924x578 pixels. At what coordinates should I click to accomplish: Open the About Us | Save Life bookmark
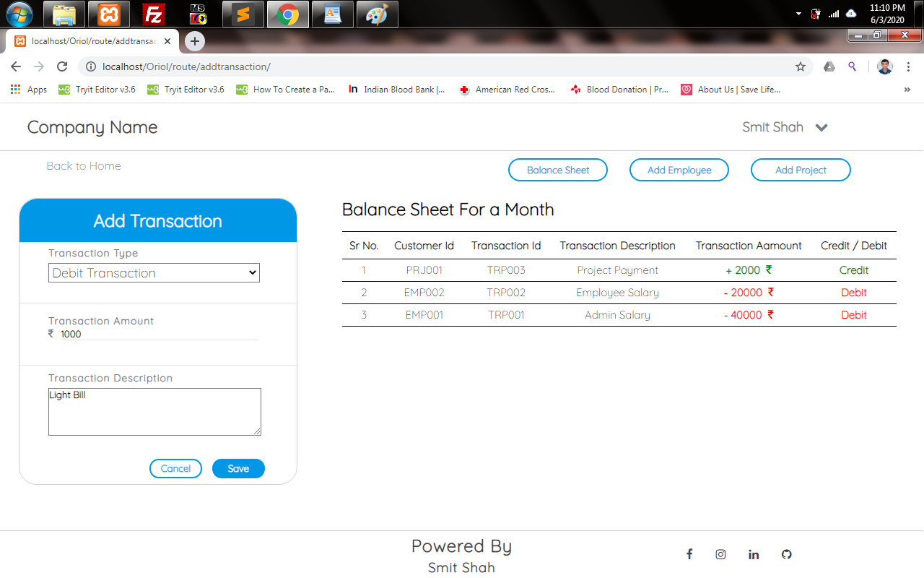(x=731, y=90)
